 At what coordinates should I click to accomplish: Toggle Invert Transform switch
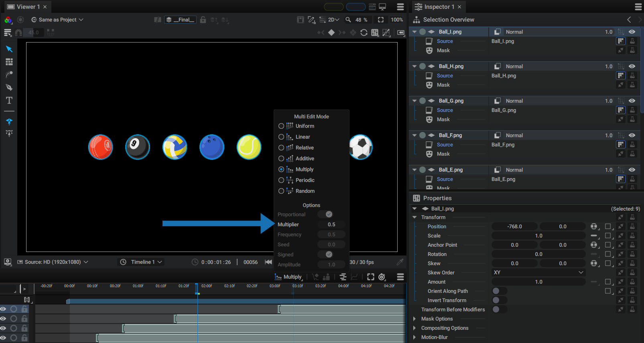pyautogui.click(x=500, y=300)
